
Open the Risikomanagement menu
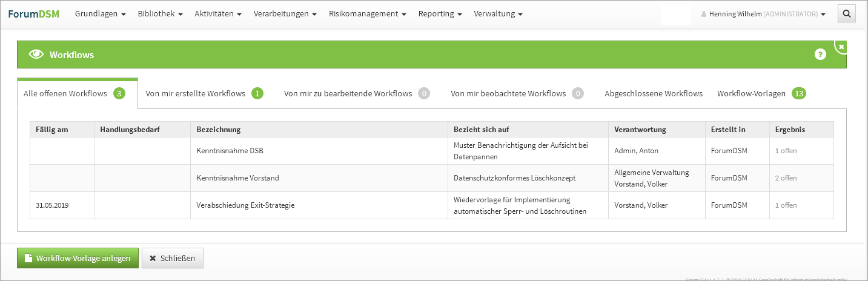[368, 14]
